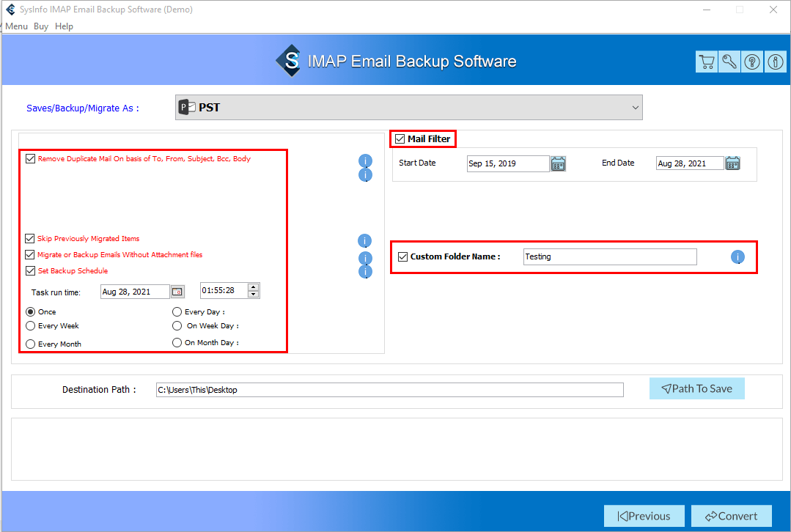Viewport: 791px width, 532px height.
Task: Toggle Set Backup Schedule checkbox
Action: pyautogui.click(x=30, y=271)
